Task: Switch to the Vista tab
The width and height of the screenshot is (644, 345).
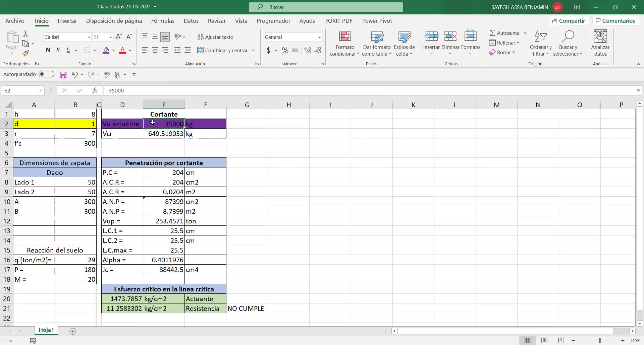Action: pyautogui.click(x=241, y=21)
